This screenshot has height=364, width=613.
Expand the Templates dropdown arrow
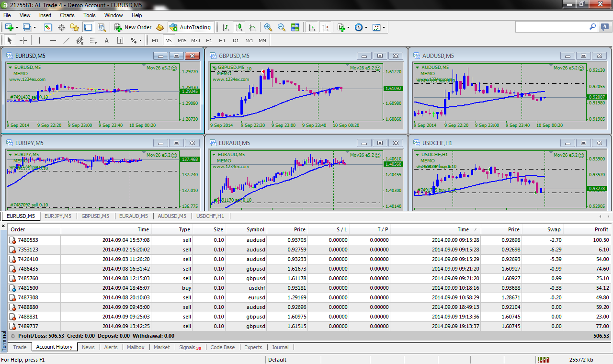pyautogui.click(x=384, y=27)
